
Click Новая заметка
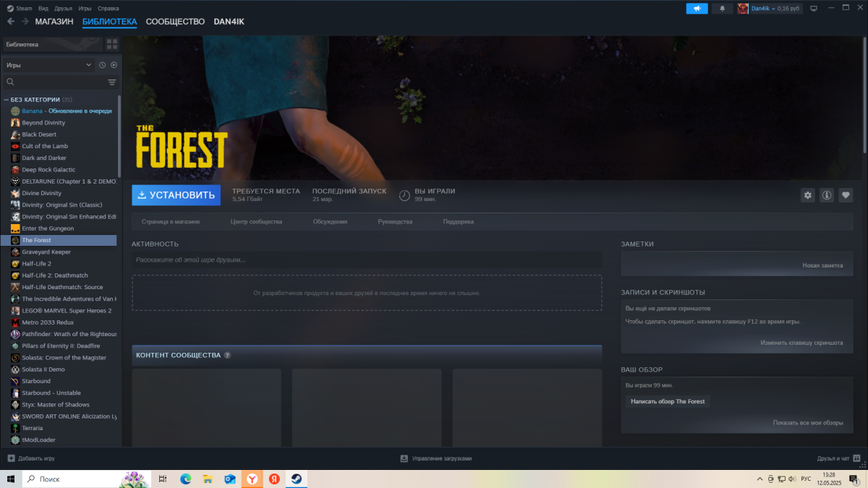point(822,265)
